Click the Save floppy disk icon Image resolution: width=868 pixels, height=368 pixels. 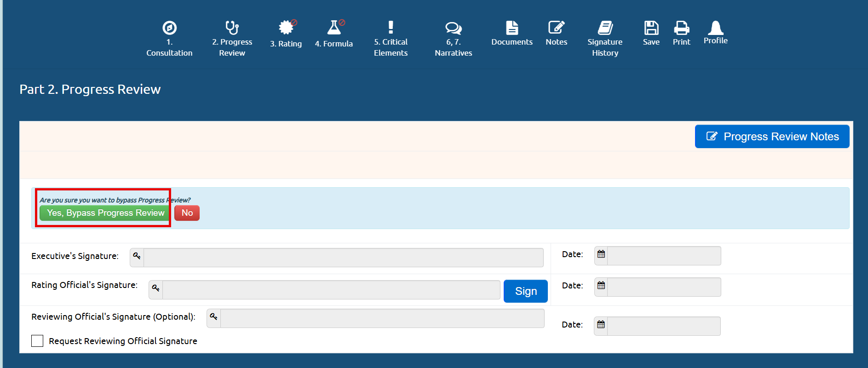651,28
